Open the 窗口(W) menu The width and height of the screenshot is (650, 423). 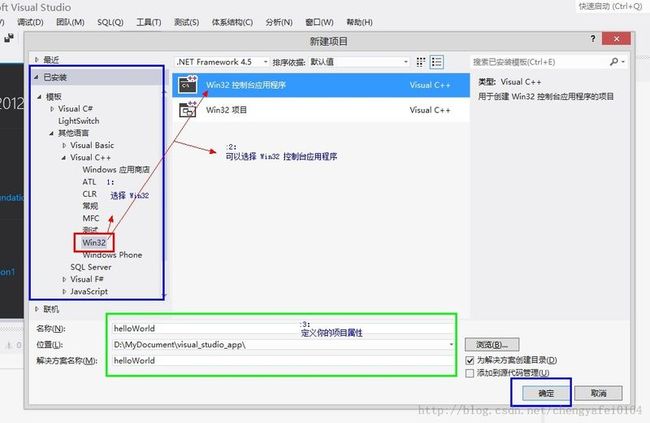pyautogui.click(x=319, y=22)
